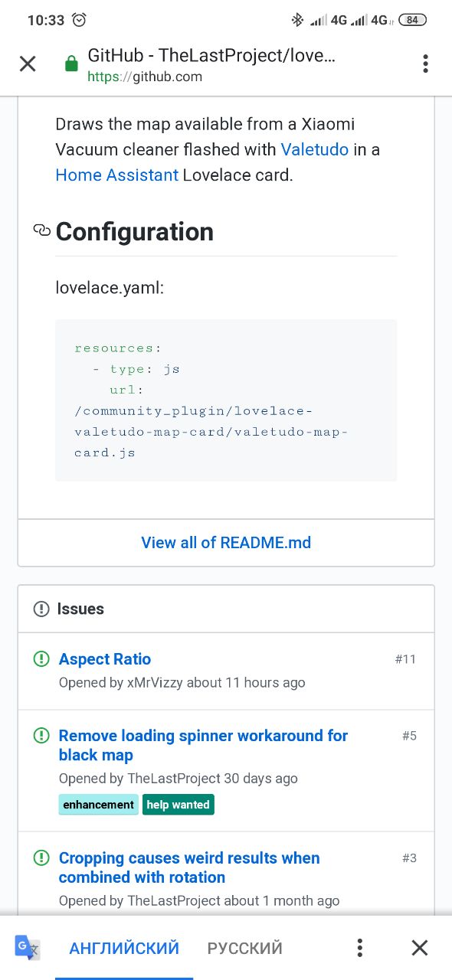This screenshot has height=980, width=452.
Task: Tap the github.com URL in the address bar
Action: [x=145, y=77]
